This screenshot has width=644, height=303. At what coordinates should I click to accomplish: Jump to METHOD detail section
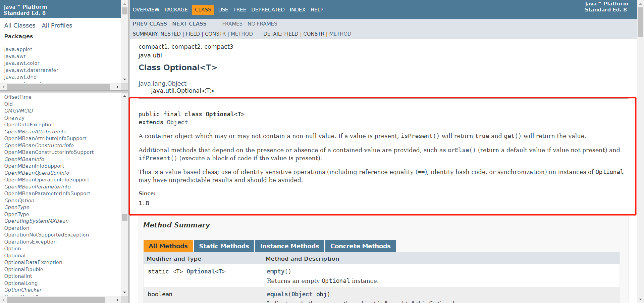(x=340, y=34)
